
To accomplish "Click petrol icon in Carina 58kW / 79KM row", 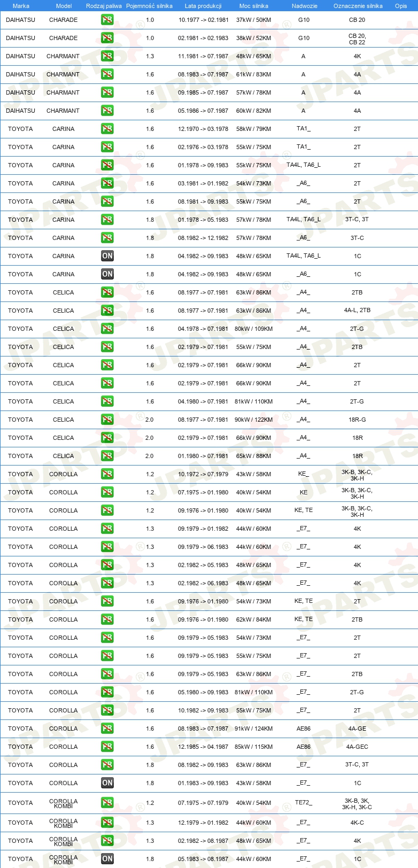I will click(x=107, y=129).
